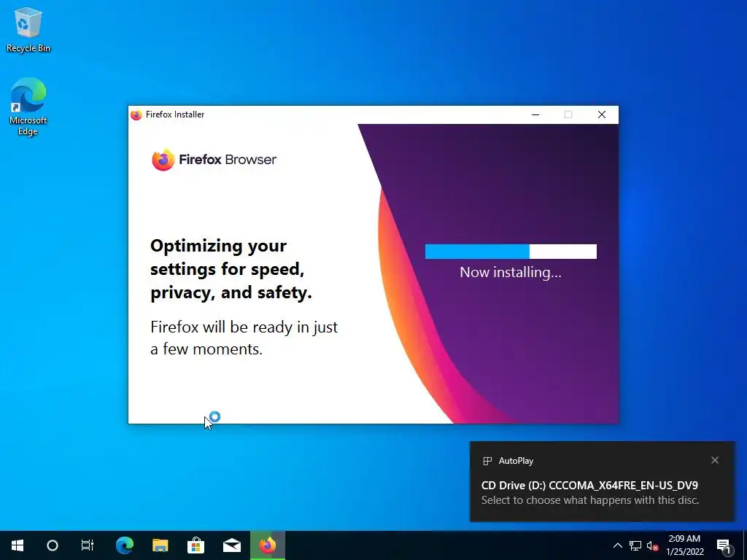The width and height of the screenshot is (747, 560).
Task: Open Mail app from taskbar
Action: click(x=232, y=545)
